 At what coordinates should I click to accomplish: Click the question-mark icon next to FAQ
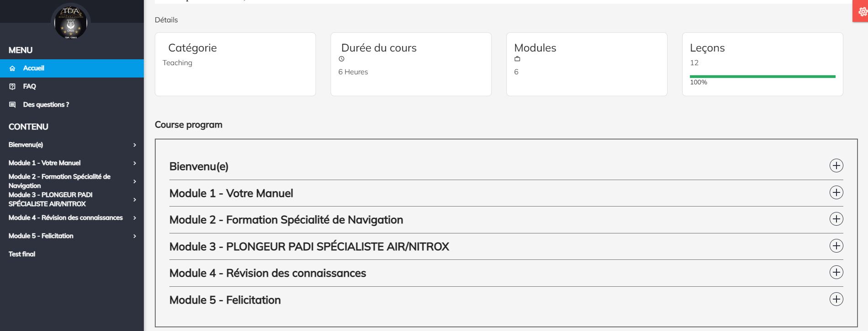(12, 86)
